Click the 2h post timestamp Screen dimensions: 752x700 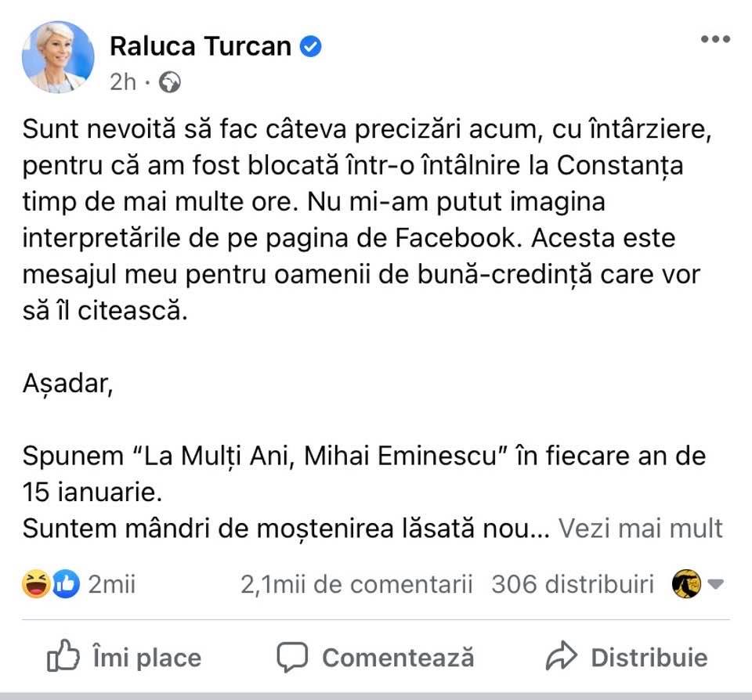(x=123, y=82)
